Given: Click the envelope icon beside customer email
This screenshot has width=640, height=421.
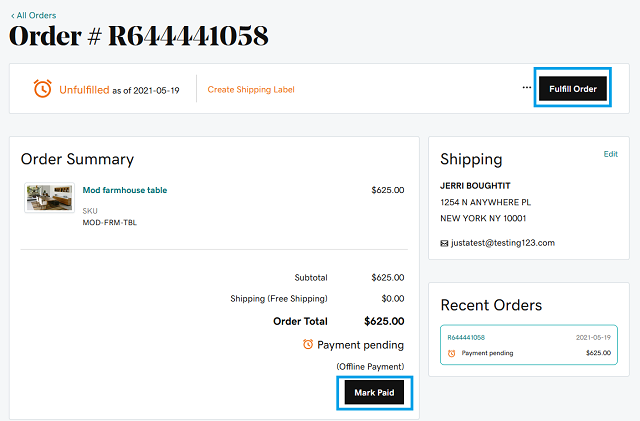Looking at the screenshot, I should [444, 243].
